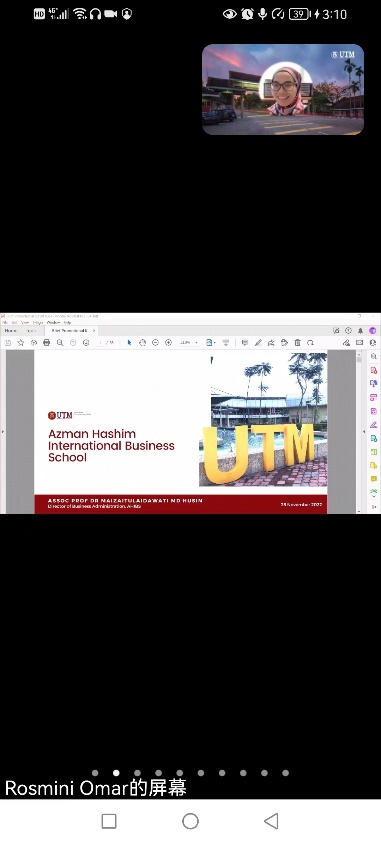Tap the Android back button
The width and height of the screenshot is (381, 843).
click(271, 820)
